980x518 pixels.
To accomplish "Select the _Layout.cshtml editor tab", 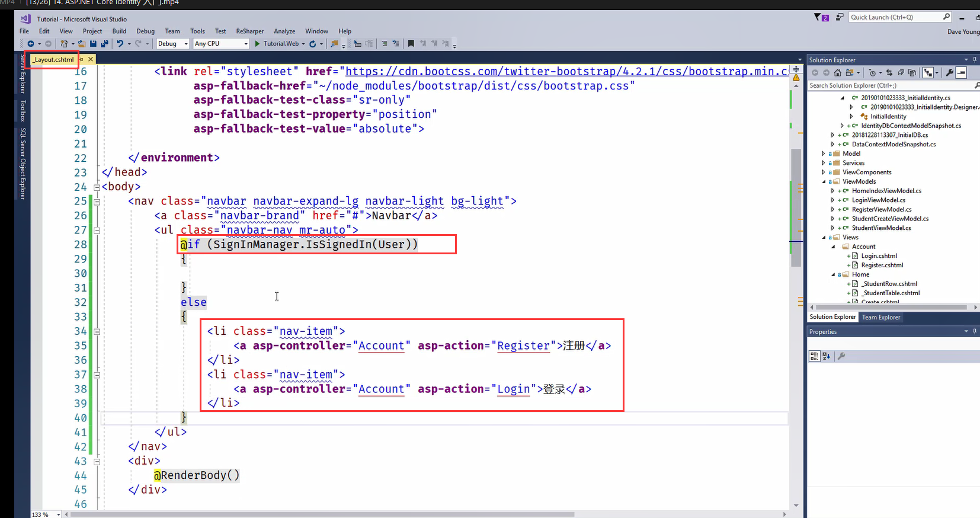I will [54, 59].
